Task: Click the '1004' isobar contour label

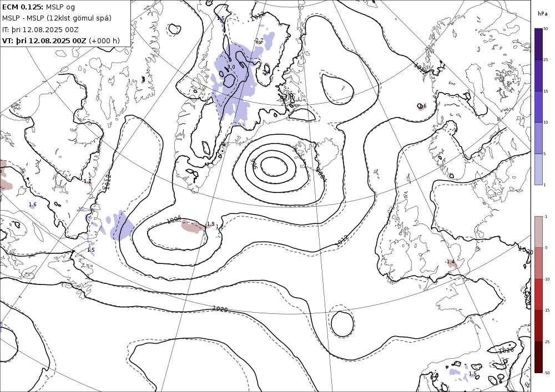Action: pyautogui.click(x=174, y=220)
